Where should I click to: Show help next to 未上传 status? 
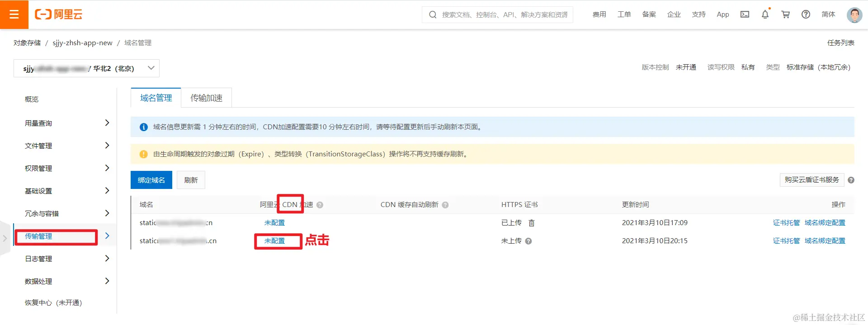(x=528, y=241)
